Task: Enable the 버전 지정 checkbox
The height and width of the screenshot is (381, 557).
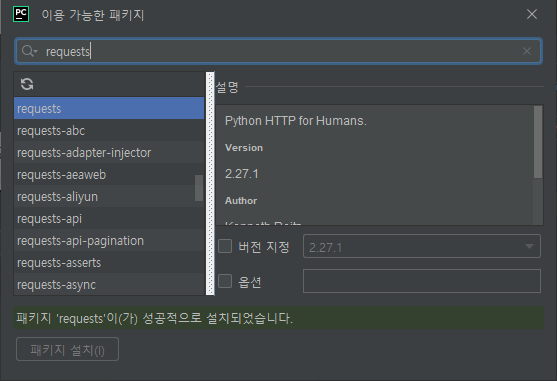Action: pyautogui.click(x=225, y=246)
